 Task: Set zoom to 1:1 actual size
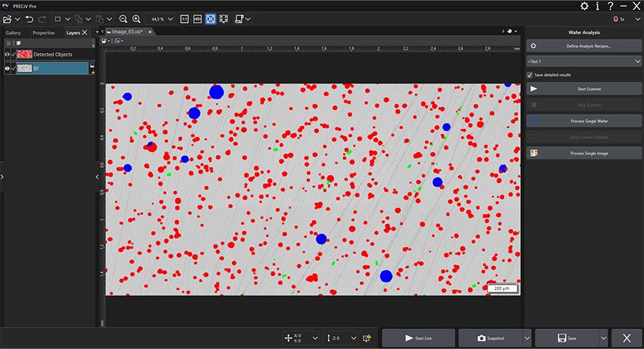(184, 19)
